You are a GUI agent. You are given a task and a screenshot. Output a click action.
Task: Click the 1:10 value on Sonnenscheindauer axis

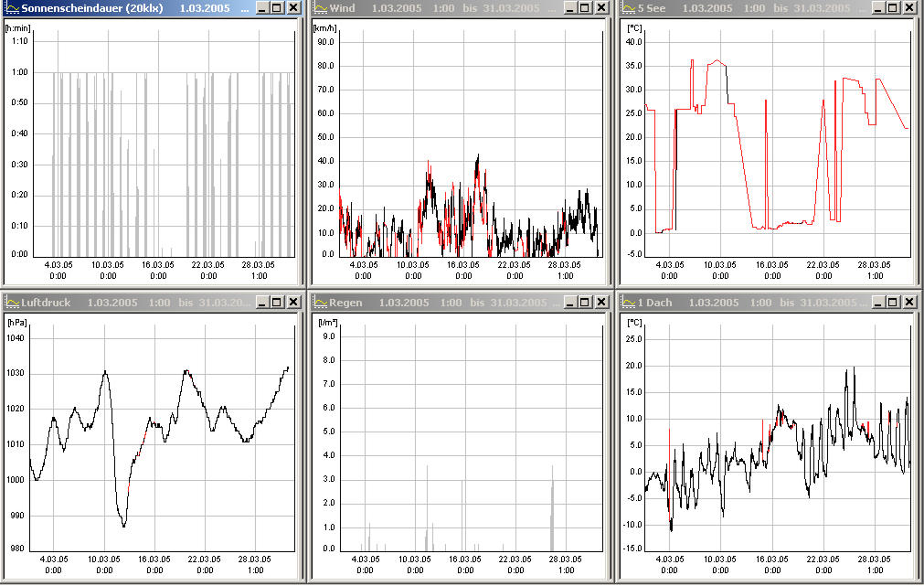(19, 41)
